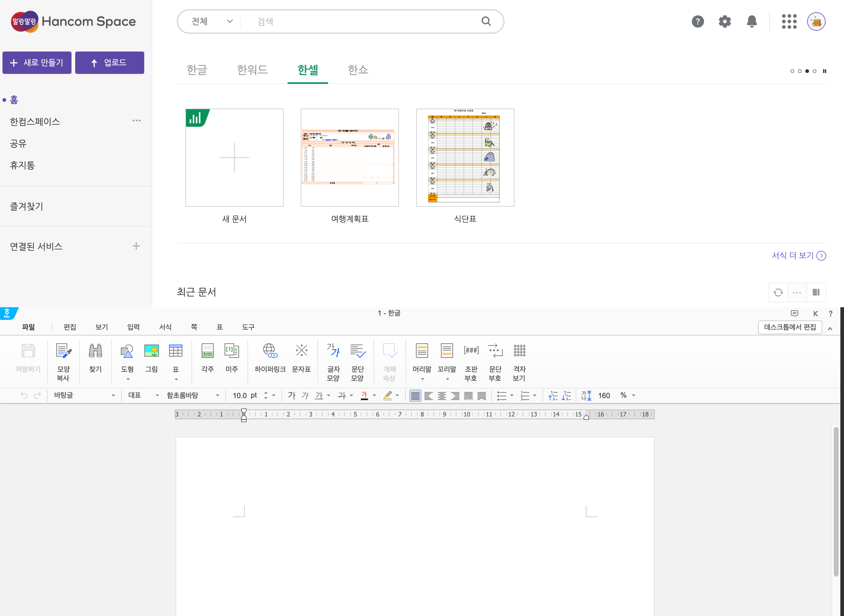Expand the 바탕글 style dropdown
Viewport: 844px width, 616px height.
tap(113, 396)
